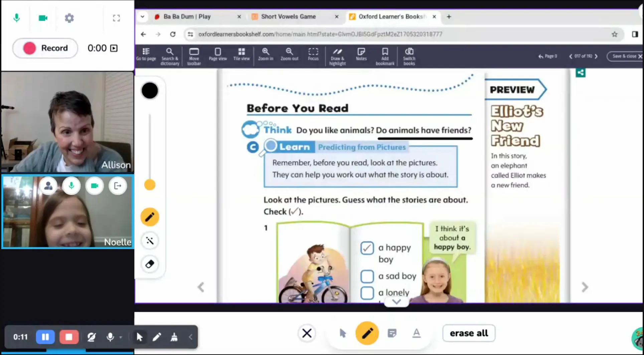Open the browser tab search dropdown
The image size is (644, 355).
coord(142,17)
